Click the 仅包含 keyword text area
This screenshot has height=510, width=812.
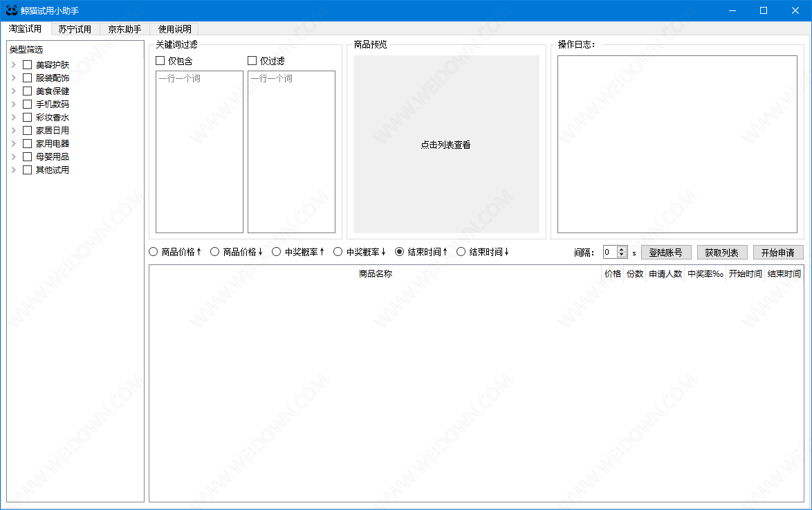pyautogui.click(x=199, y=152)
